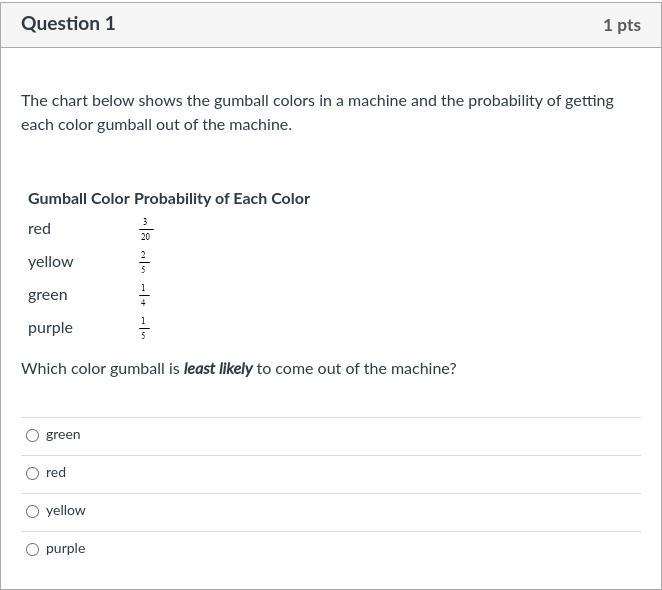Click the 1/5 fraction for purple
The width and height of the screenshot is (662, 590).
point(143,328)
